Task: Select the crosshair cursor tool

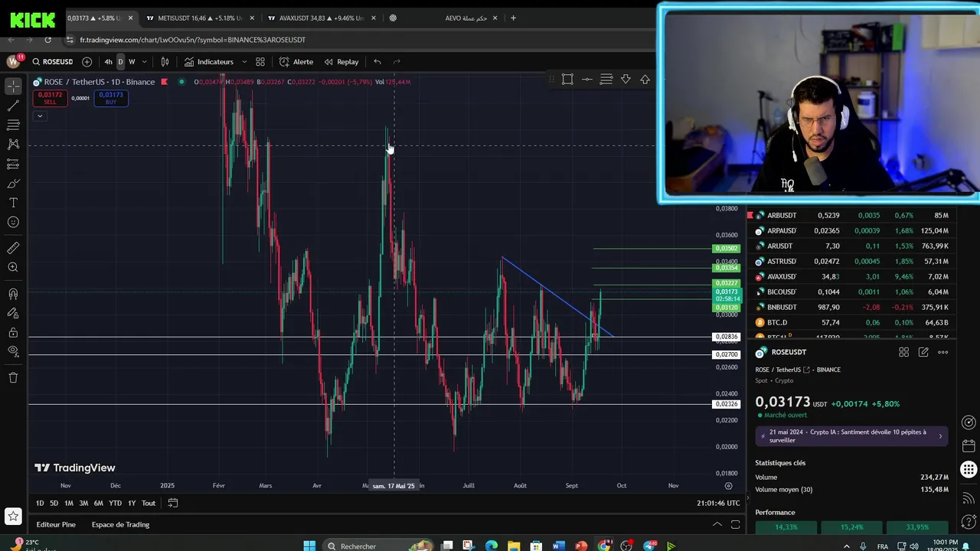Action: click(13, 86)
